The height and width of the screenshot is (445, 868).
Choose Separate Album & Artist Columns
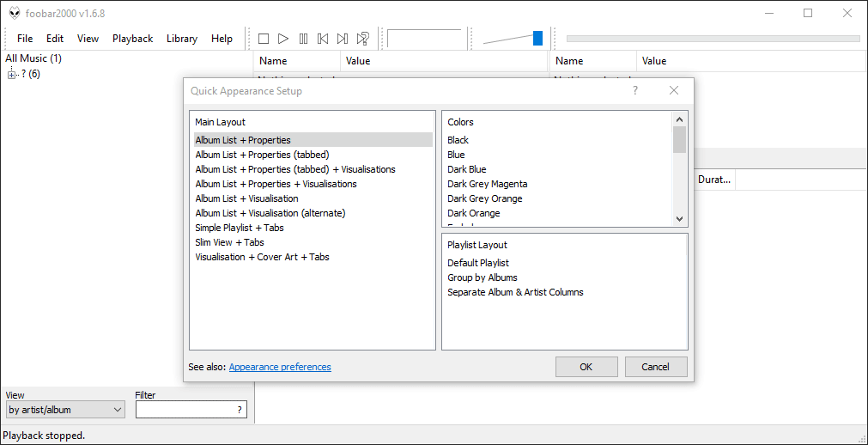tap(566, 291)
